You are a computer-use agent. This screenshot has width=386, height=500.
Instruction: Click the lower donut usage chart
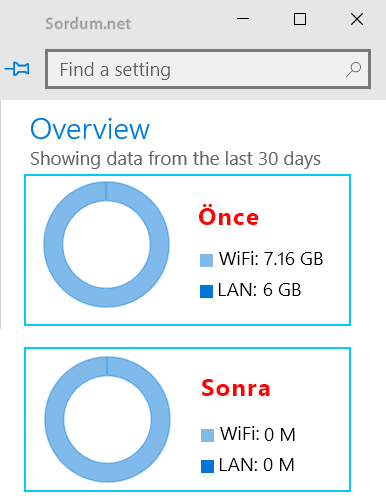[x=107, y=419]
